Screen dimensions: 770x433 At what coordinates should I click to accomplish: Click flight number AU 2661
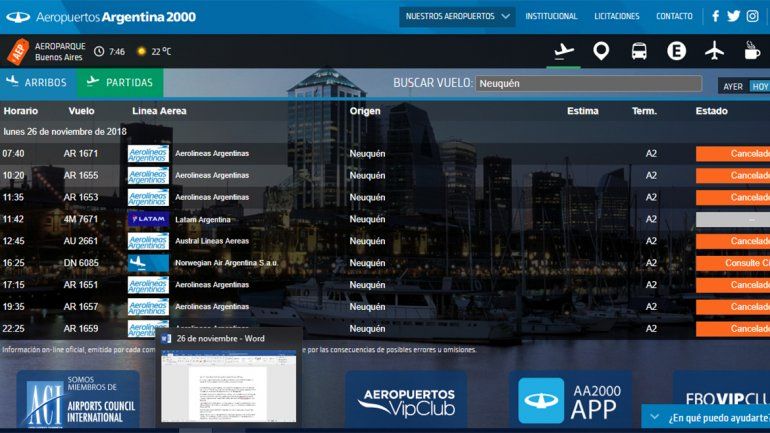pyautogui.click(x=81, y=241)
